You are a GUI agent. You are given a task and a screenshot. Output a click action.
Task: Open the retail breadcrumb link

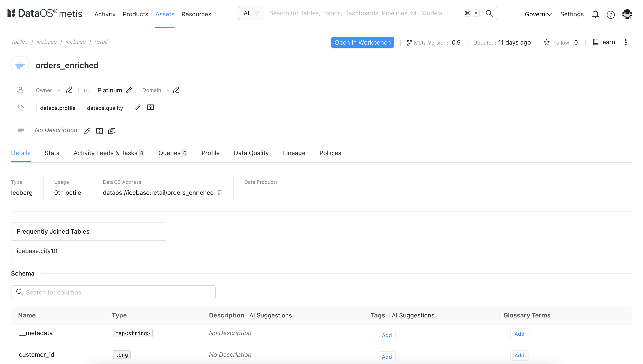coord(101,42)
